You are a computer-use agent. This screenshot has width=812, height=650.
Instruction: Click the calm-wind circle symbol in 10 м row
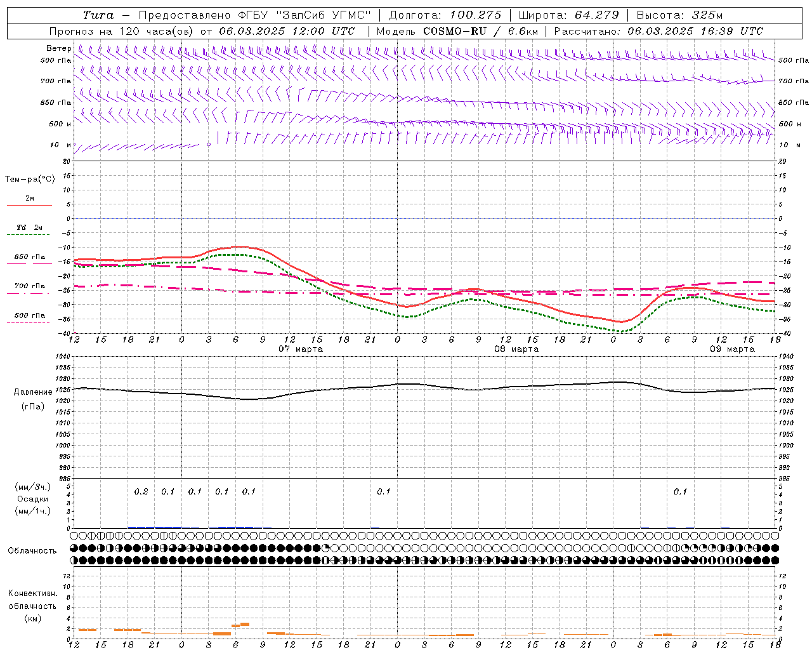(x=209, y=145)
